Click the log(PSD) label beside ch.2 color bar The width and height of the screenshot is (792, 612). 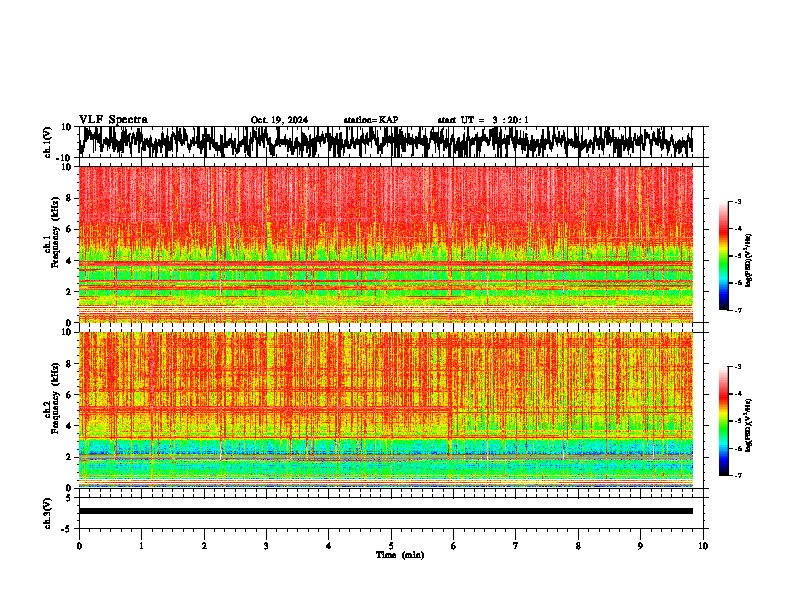[749, 425]
